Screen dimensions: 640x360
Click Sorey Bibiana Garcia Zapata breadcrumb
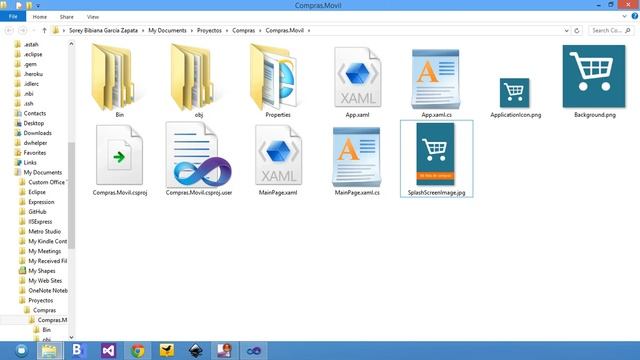click(x=103, y=31)
